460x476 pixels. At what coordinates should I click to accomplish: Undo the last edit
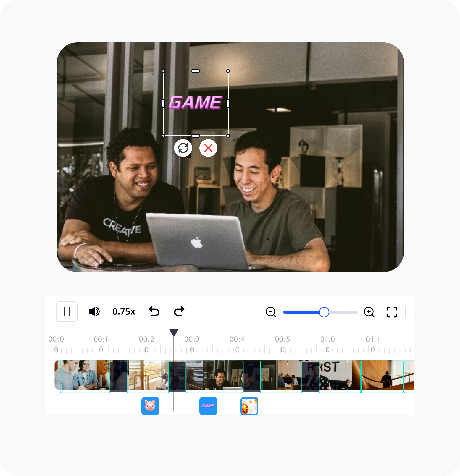pyautogui.click(x=154, y=311)
